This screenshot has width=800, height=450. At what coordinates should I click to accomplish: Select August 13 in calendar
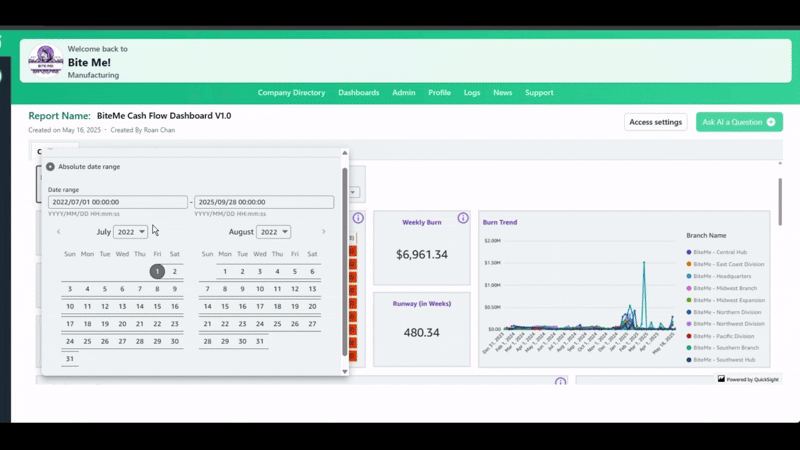click(312, 289)
